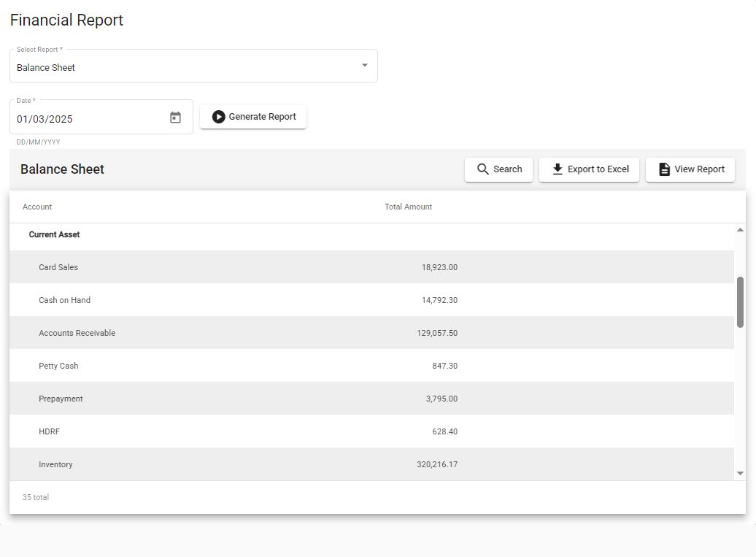Select the Card Sales row

tap(371, 267)
